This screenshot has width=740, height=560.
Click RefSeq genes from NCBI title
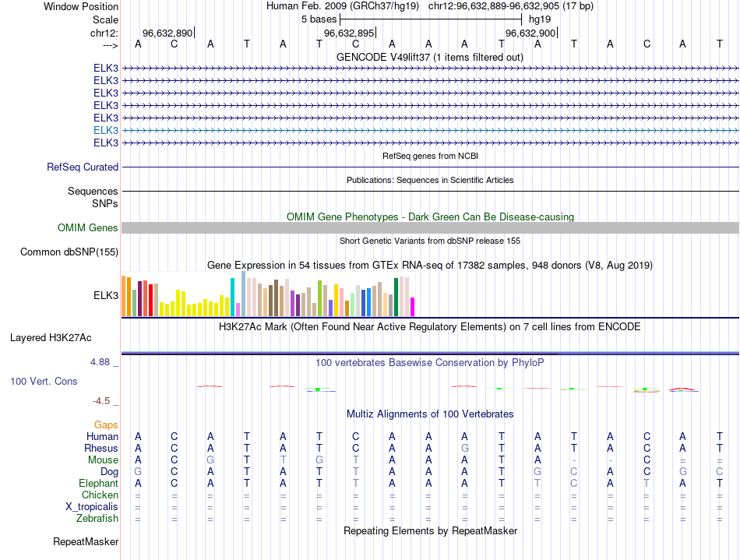click(430, 156)
